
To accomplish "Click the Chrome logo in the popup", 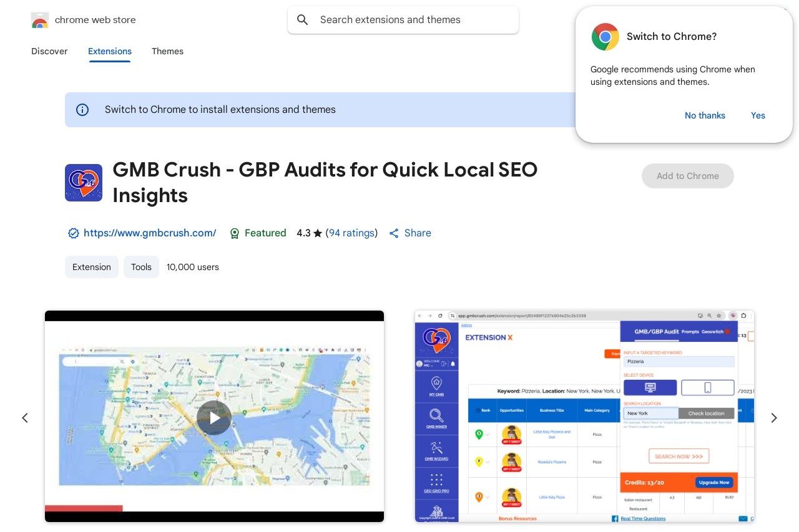I will pyautogui.click(x=605, y=37).
